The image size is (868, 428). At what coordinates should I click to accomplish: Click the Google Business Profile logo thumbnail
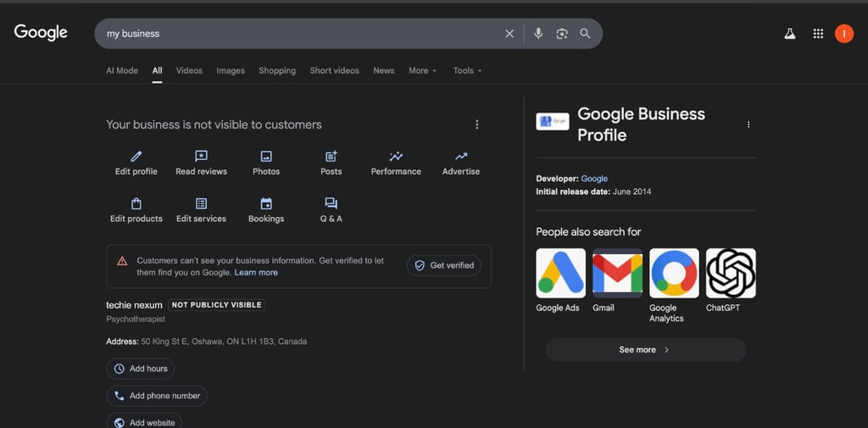pos(553,121)
